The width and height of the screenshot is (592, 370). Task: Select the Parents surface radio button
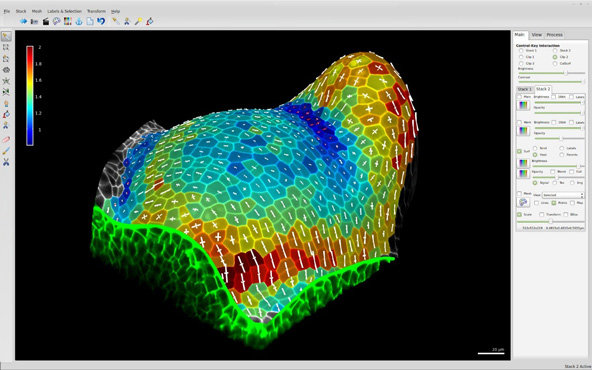click(x=562, y=155)
